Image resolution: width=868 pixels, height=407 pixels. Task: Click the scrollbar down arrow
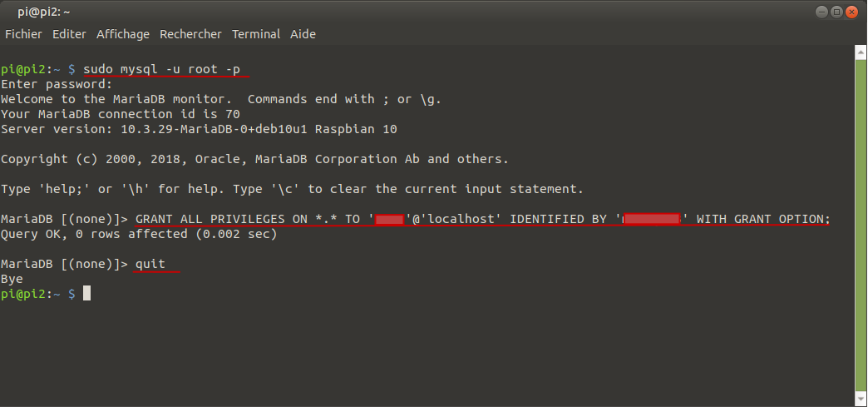coord(861,400)
